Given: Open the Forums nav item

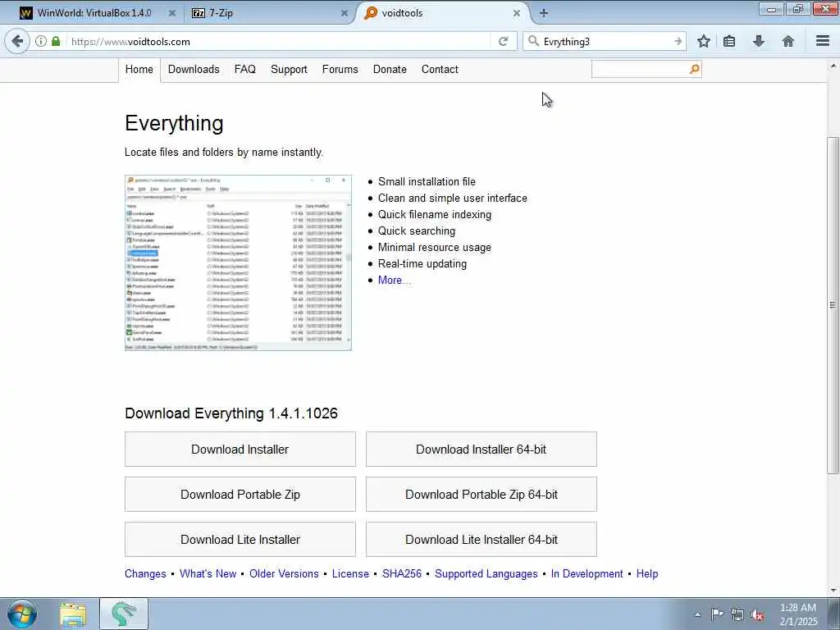Looking at the screenshot, I should pos(340,70).
